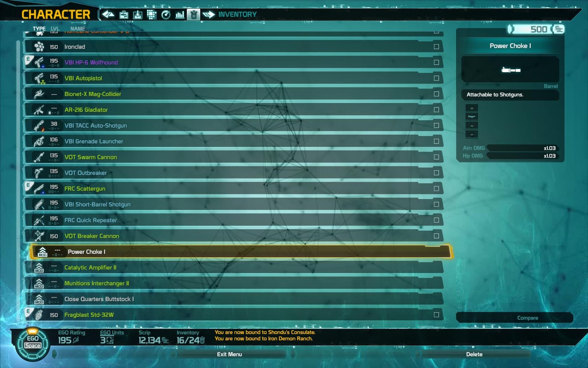
Task: Select the inventory backpack icon
Action: 194,15
